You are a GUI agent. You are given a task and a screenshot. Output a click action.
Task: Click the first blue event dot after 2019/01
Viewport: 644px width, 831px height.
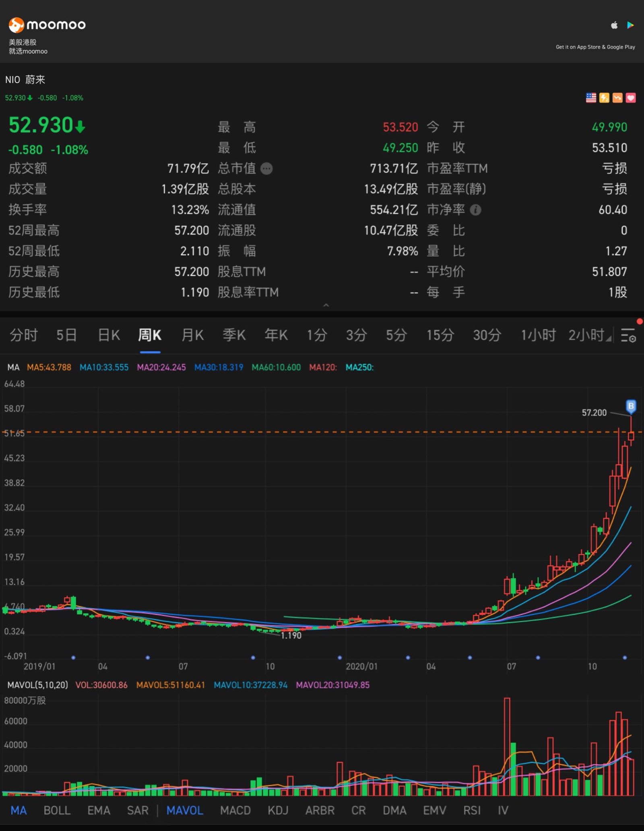(x=73, y=658)
